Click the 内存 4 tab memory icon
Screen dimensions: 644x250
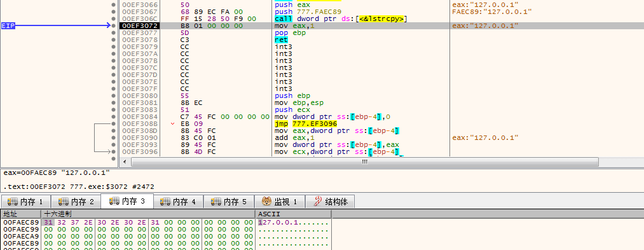(x=165, y=202)
